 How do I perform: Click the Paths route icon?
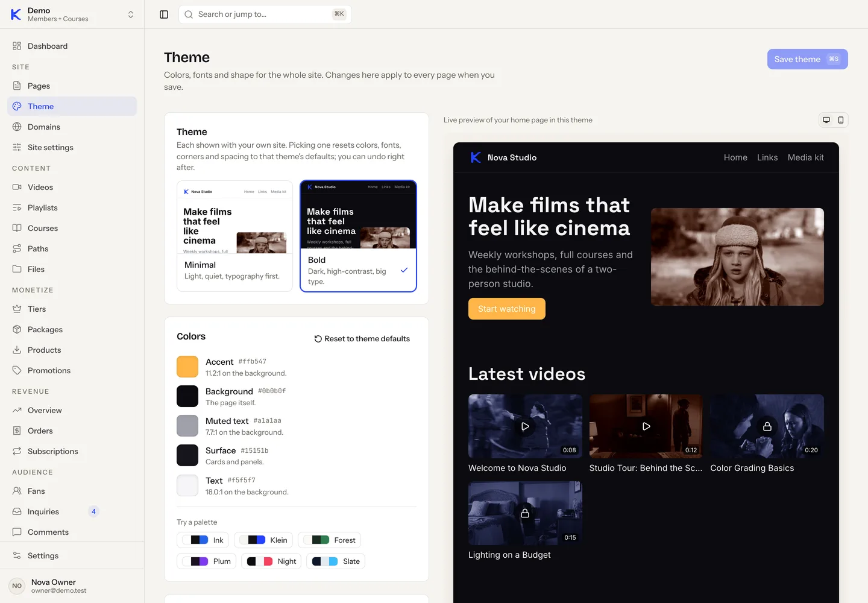coord(17,248)
